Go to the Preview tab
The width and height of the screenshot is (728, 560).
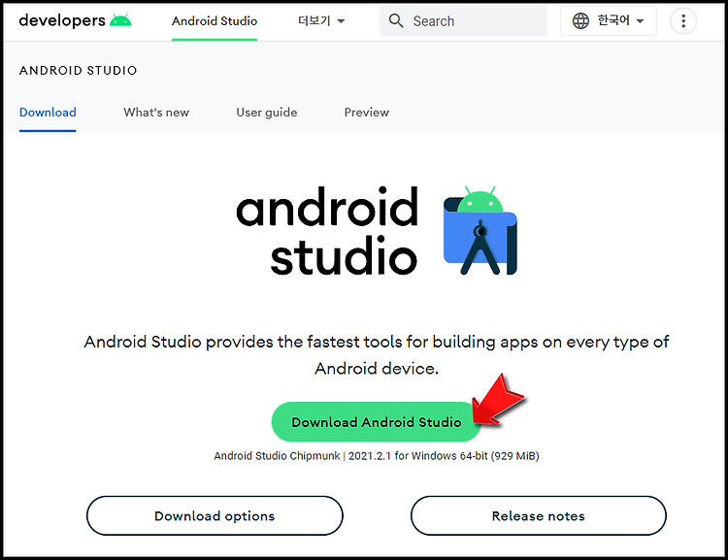coord(366,113)
